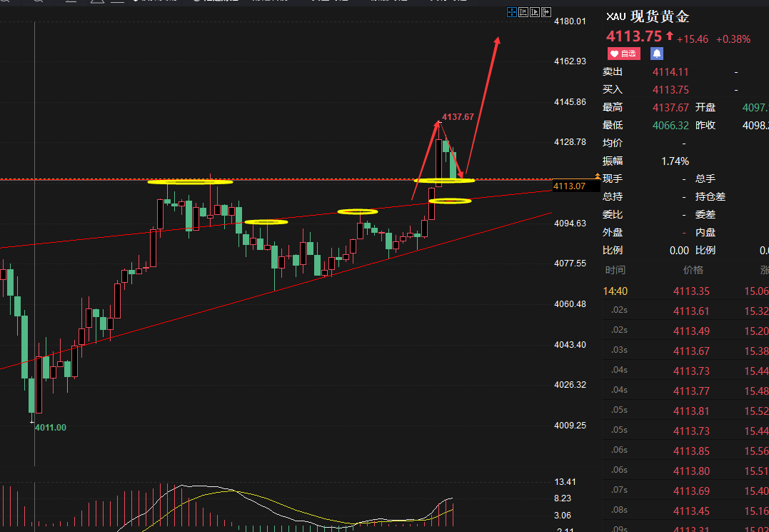Click the 内盘 label
This screenshot has height=532, width=769.
point(705,232)
